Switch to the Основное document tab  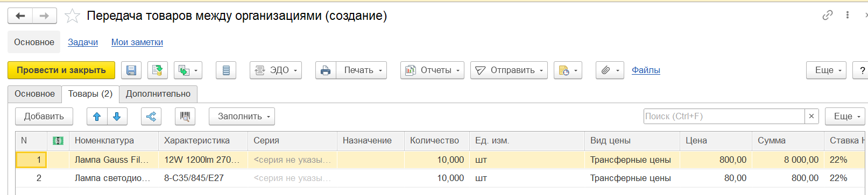click(x=34, y=94)
